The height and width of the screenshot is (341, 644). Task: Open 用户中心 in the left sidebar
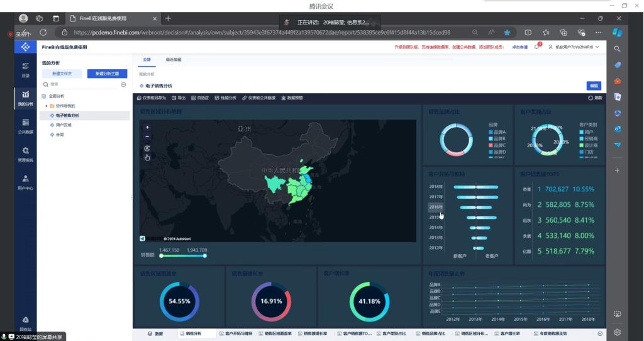click(25, 182)
